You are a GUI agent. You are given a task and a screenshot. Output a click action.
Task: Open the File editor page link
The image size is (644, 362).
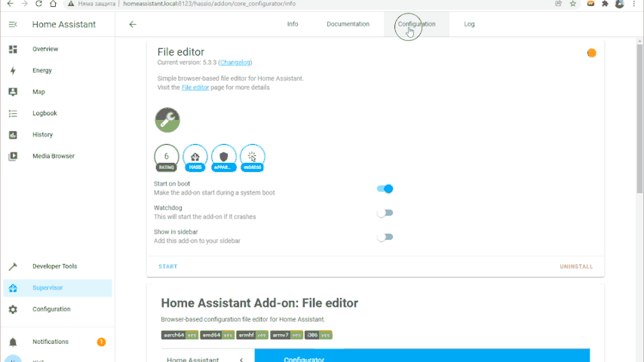pyautogui.click(x=195, y=87)
